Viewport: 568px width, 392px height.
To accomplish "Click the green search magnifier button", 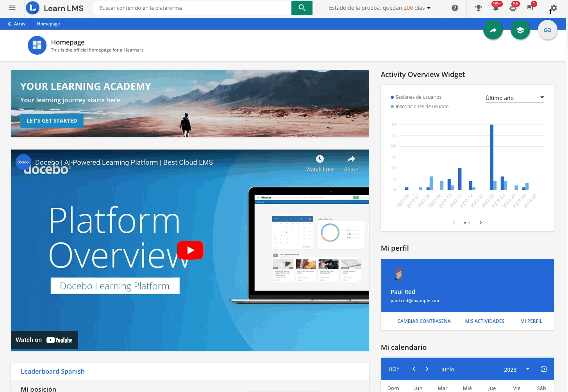I will 302,8.
